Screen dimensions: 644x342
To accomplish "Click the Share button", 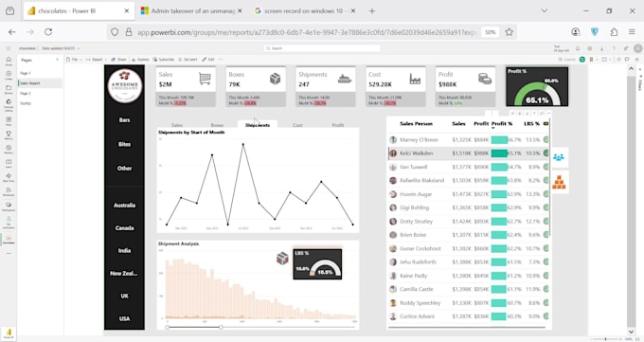I will pos(119,60).
